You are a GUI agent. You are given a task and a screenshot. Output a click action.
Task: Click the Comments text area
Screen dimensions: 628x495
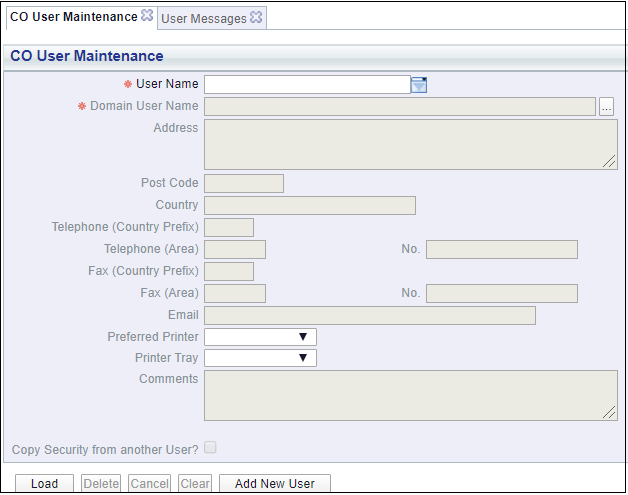(411, 395)
